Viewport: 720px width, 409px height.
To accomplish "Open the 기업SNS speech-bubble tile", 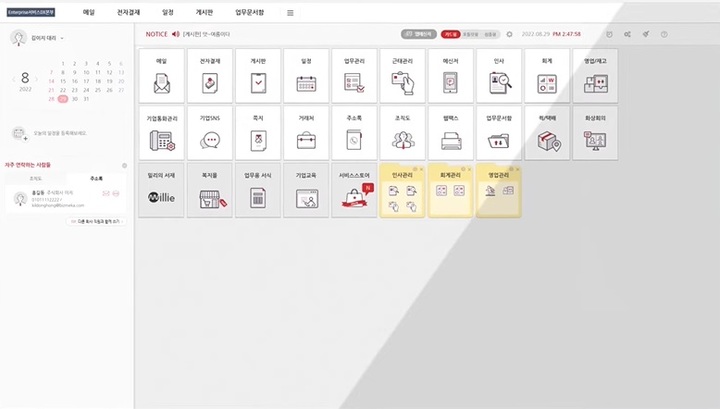I will [x=210, y=133].
